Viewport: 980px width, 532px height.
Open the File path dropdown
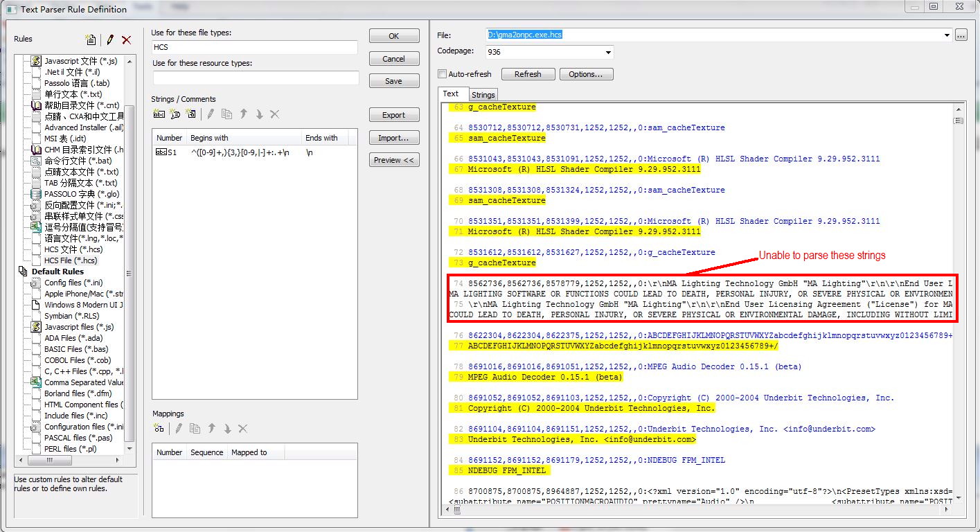click(947, 35)
